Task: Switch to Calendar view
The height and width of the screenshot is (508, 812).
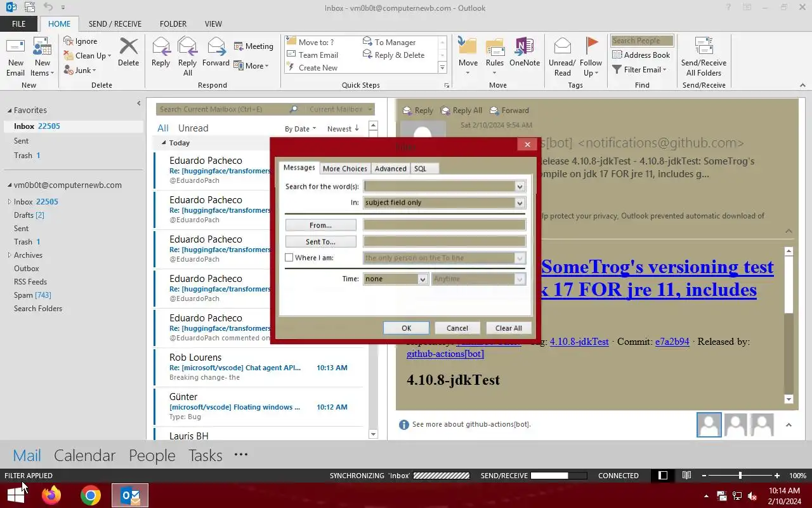Action: pyautogui.click(x=84, y=455)
